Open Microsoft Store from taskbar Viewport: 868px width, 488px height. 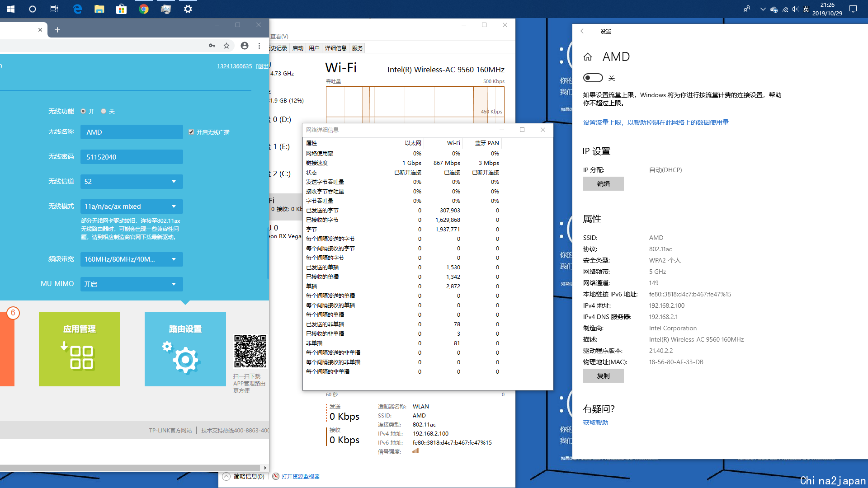[122, 9]
